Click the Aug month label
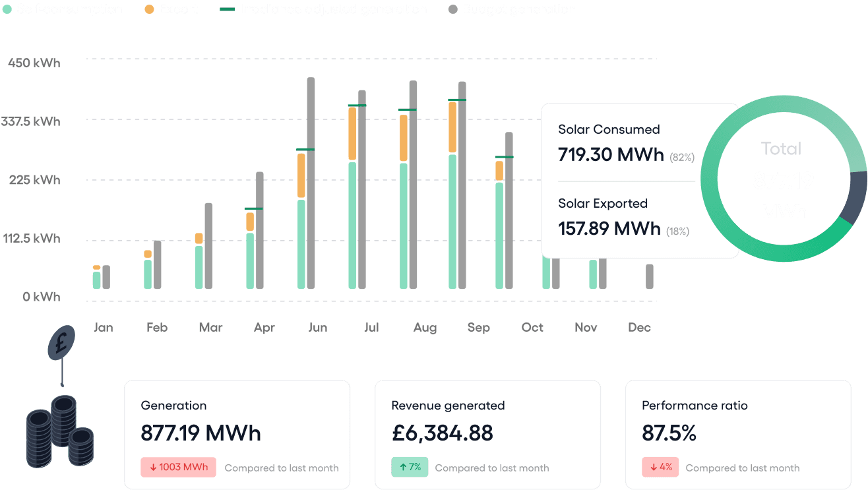 pos(425,327)
